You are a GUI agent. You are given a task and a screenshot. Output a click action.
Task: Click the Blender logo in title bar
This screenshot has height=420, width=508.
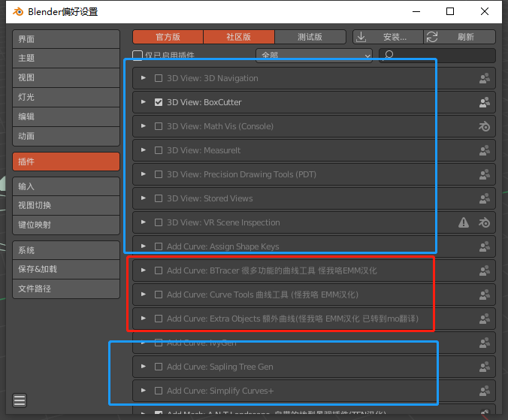pyautogui.click(x=18, y=12)
